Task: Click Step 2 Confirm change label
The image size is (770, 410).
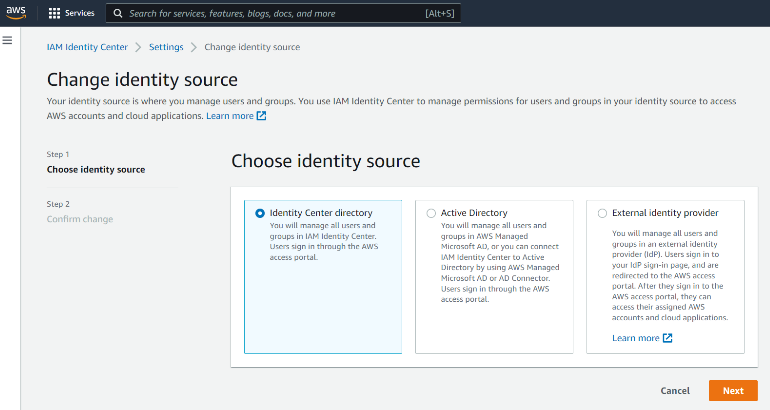Action: pos(80,219)
